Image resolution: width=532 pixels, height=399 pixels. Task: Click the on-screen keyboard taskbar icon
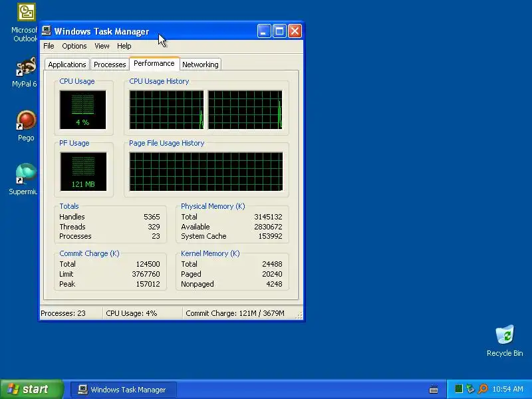(x=434, y=389)
